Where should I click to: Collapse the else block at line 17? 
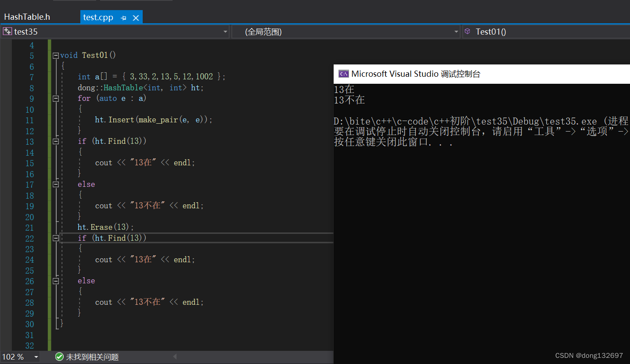click(56, 185)
